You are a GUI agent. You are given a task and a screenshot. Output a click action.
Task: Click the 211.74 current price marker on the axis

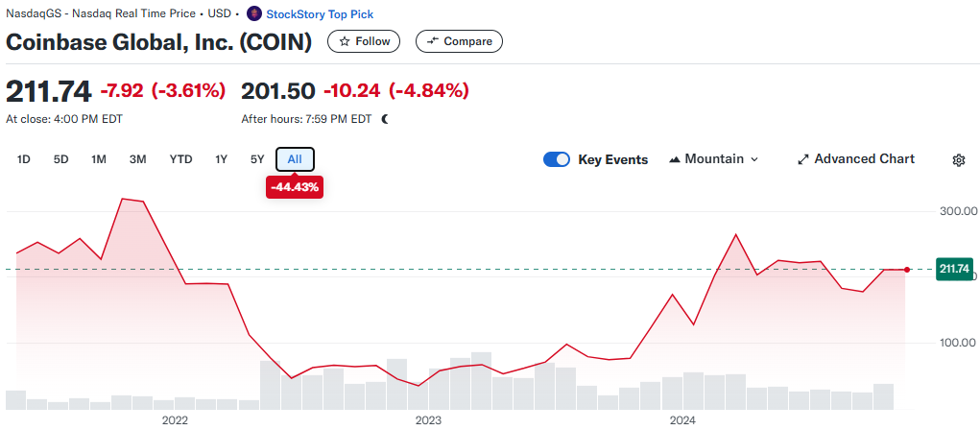pyautogui.click(x=954, y=270)
